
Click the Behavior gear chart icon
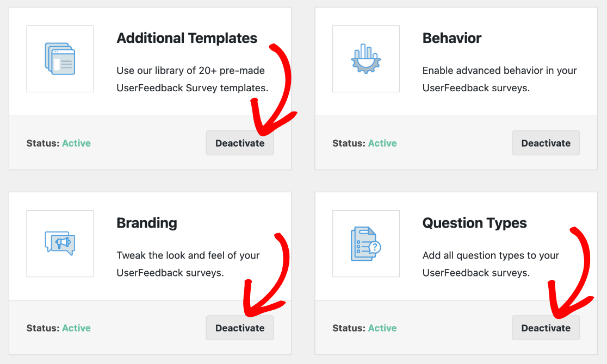366,59
